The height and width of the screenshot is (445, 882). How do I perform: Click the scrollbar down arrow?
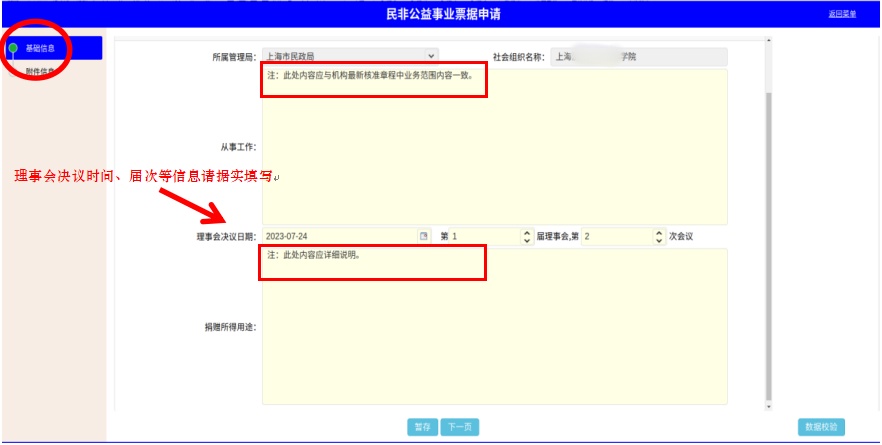768,407
